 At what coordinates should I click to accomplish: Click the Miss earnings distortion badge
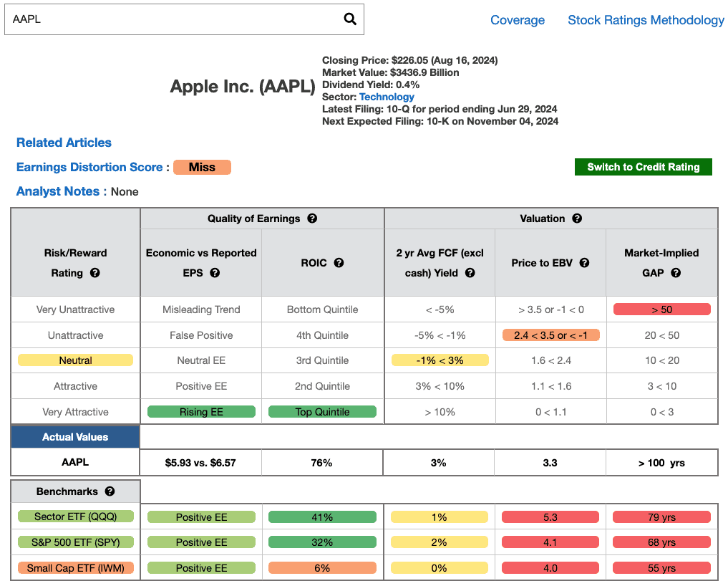[202, 168]
